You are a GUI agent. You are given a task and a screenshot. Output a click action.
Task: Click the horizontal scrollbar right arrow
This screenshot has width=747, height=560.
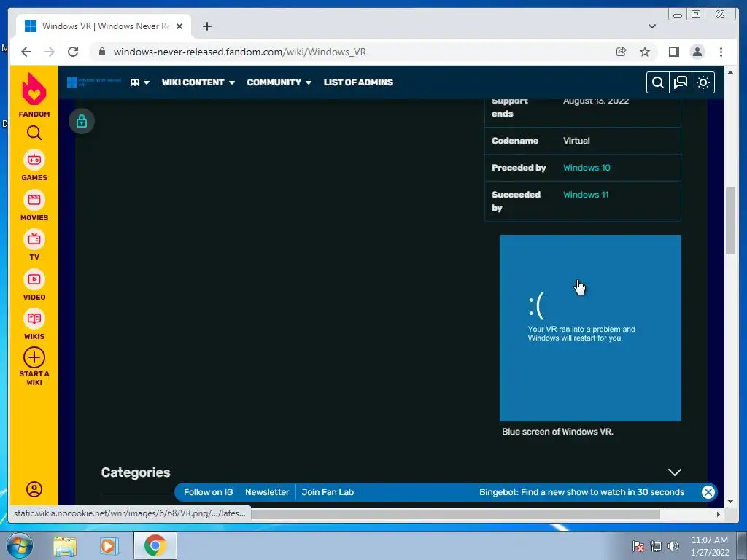coord(719,514)
